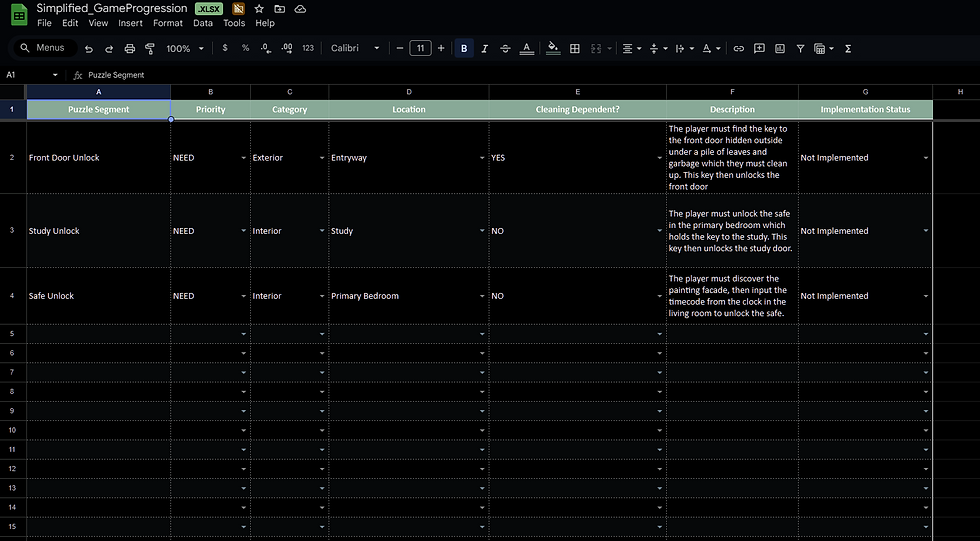Open the View menu
Viewport: 980px width, 541px height.
click(x=98, y=23)
